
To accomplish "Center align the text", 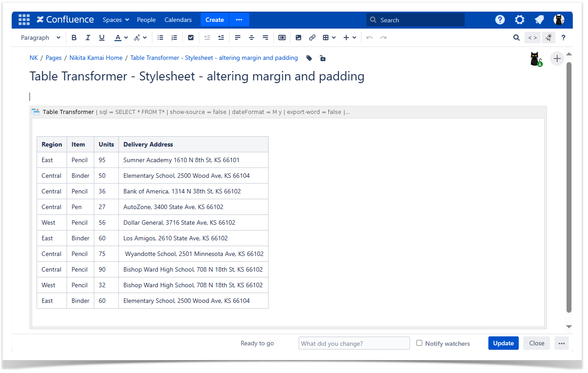I will coord(252,38).
